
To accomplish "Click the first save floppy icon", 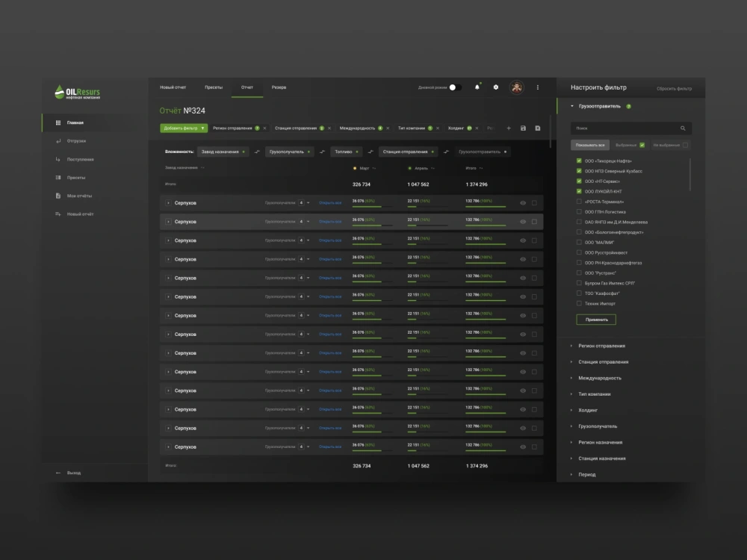I will click(x=523, y=128).
